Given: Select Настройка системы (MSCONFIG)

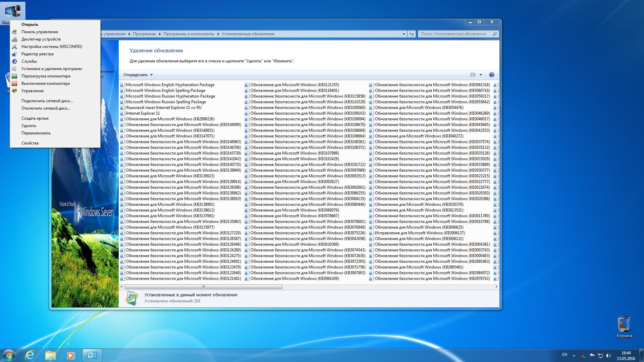Looking at the screenshot, I should (x=55, y=47).
